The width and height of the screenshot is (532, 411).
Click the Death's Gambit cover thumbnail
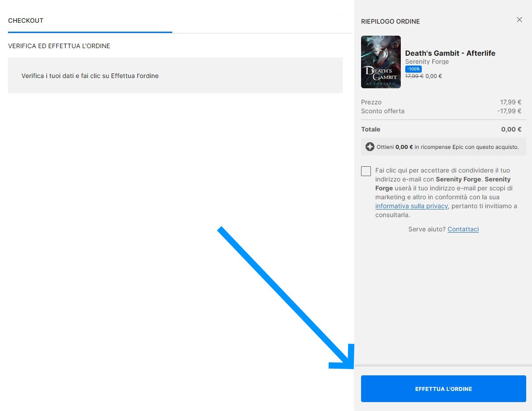(381, 62)
